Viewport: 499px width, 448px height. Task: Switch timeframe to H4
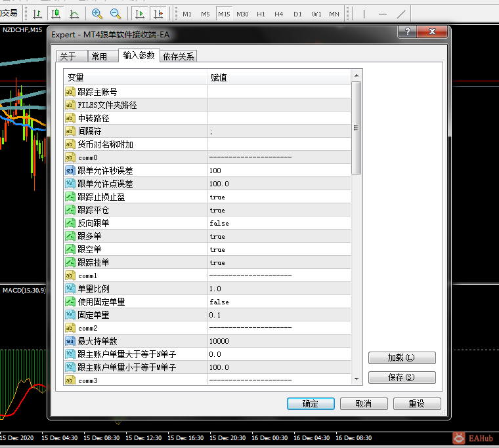coord(279,14)
